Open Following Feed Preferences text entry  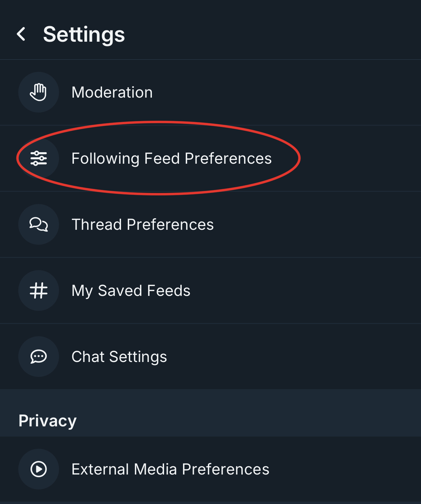click(x=172, y=158)
